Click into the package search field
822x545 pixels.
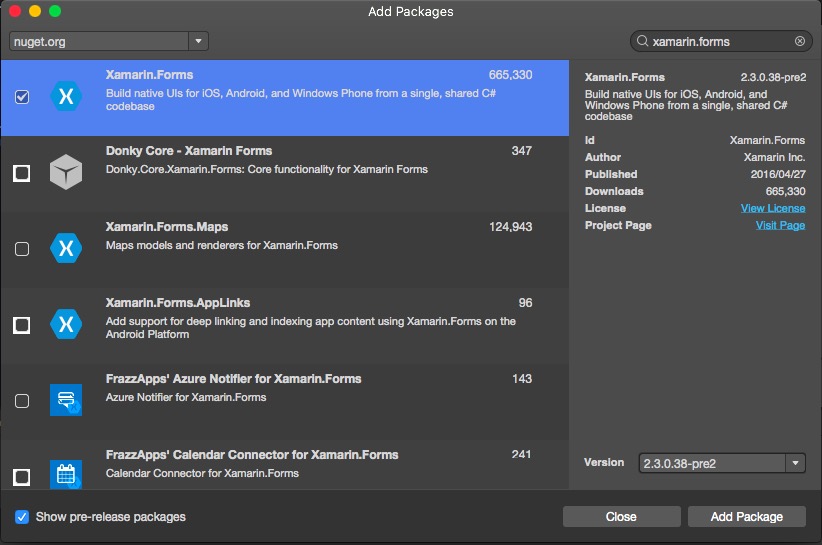[721, 41]
